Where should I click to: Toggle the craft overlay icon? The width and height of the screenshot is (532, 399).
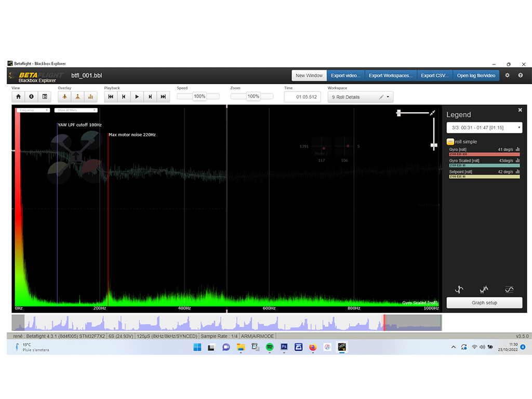[64, 97]
